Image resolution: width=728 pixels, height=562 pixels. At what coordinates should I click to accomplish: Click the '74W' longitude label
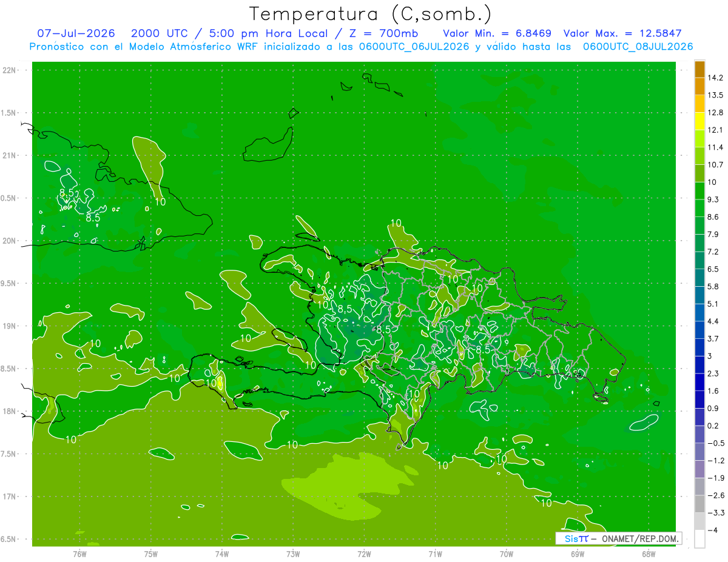point(222,554)
